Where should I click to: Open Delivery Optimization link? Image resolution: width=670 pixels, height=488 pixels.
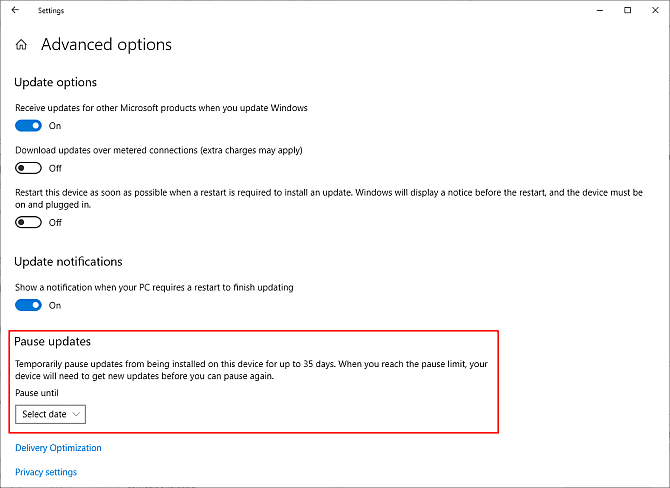point(58,448)
